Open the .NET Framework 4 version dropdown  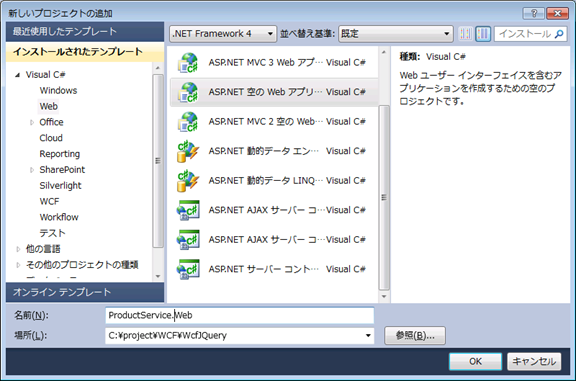tap(223, 34)
